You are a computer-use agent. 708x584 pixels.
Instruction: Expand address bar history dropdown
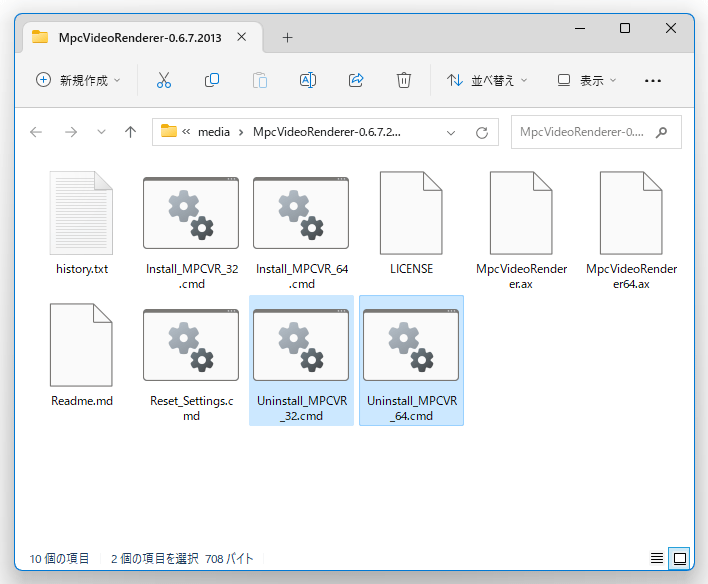[x=451, y=133]
